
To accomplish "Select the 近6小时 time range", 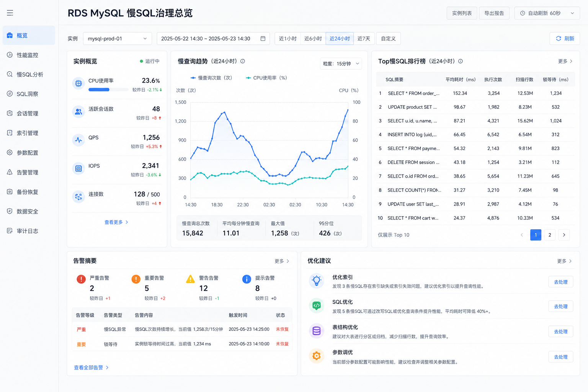I will point(313,39).
